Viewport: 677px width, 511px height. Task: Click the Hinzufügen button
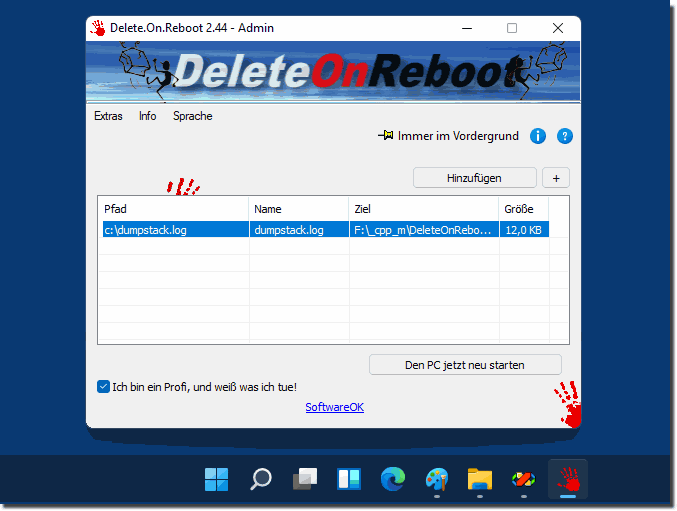(x=475, y=178)
